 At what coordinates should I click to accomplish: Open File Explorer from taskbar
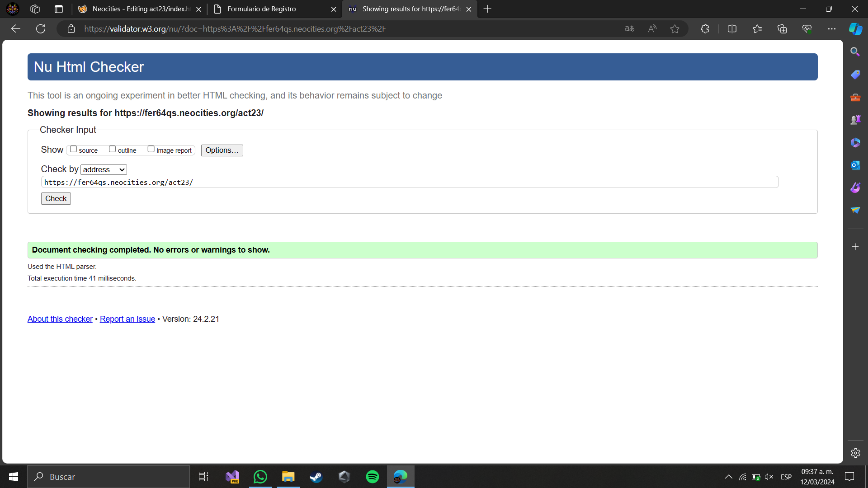[288, 476]
